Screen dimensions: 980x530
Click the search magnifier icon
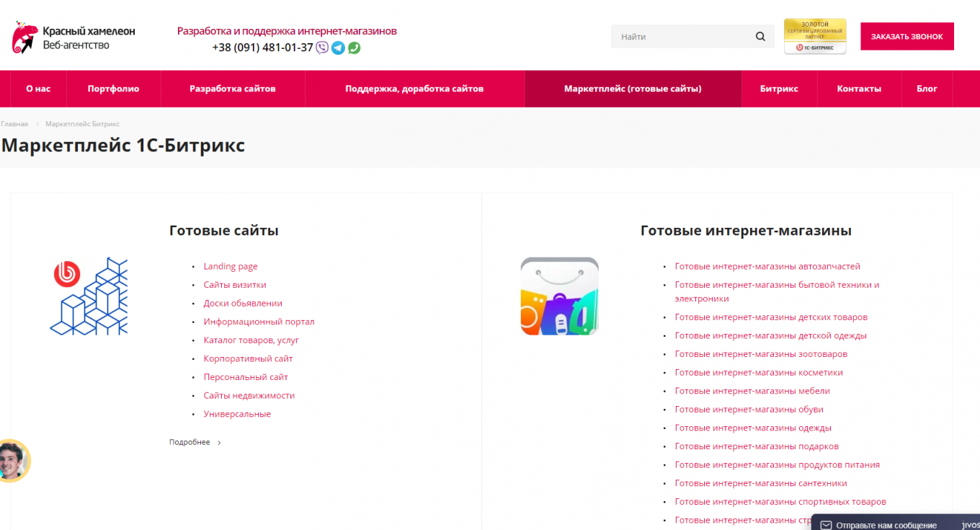tap(760, 37)
